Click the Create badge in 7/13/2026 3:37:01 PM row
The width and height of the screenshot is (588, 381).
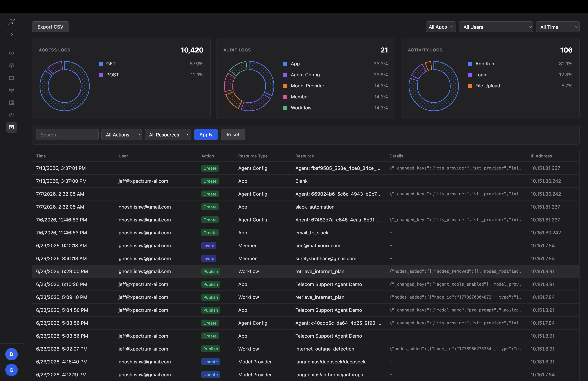pos(210,168)
